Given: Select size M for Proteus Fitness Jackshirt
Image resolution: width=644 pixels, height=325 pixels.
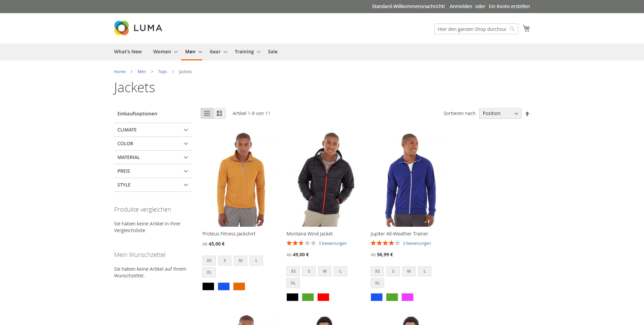Looking at the screenshot, I should click(240, 261).
